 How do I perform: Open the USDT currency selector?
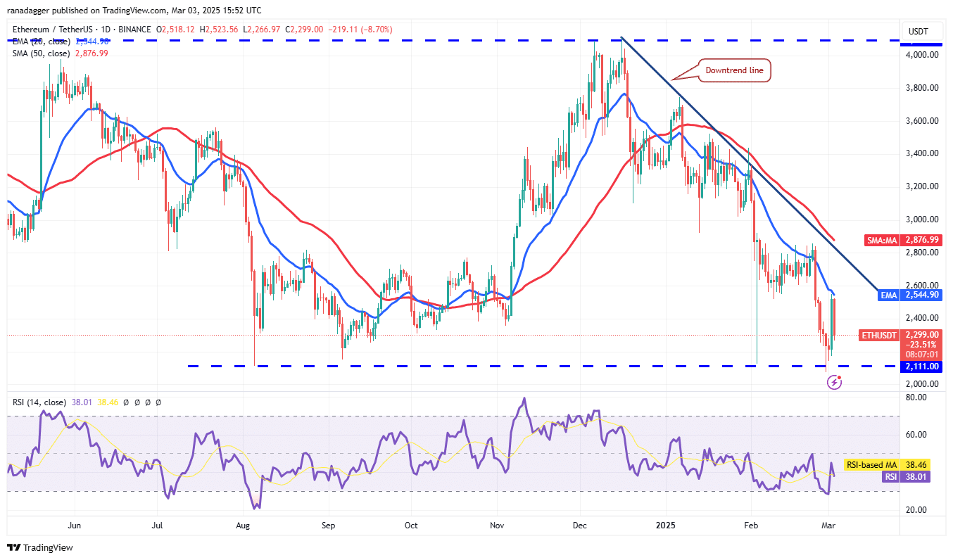[x=919, y=32]
